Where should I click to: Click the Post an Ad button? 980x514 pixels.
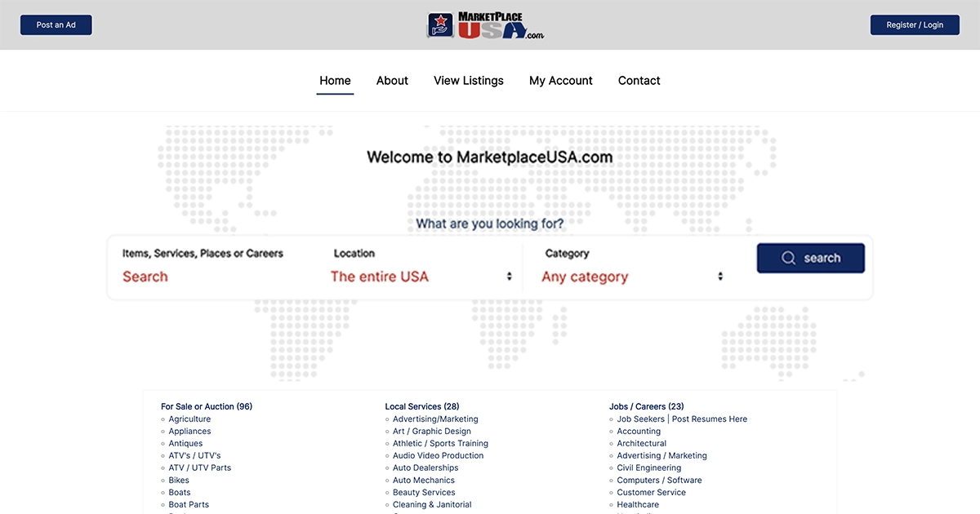56,25
